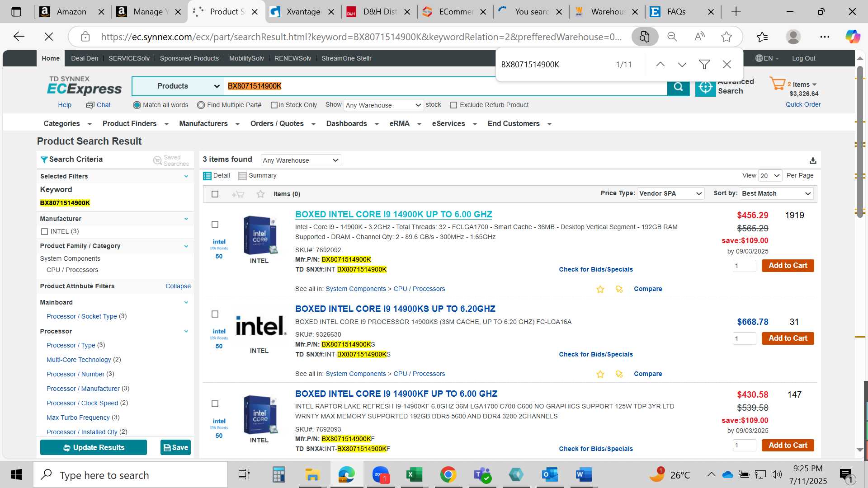Open Processor / Socket Type filter
The height and width of the screenshot is (488, 868).
point(81,317)
